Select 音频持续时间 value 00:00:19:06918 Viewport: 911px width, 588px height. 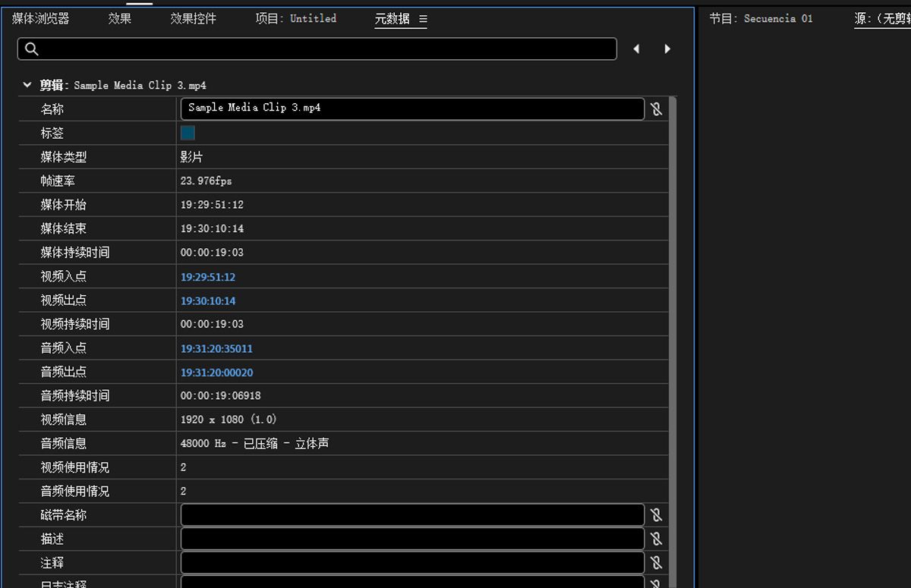coord(221,396)
